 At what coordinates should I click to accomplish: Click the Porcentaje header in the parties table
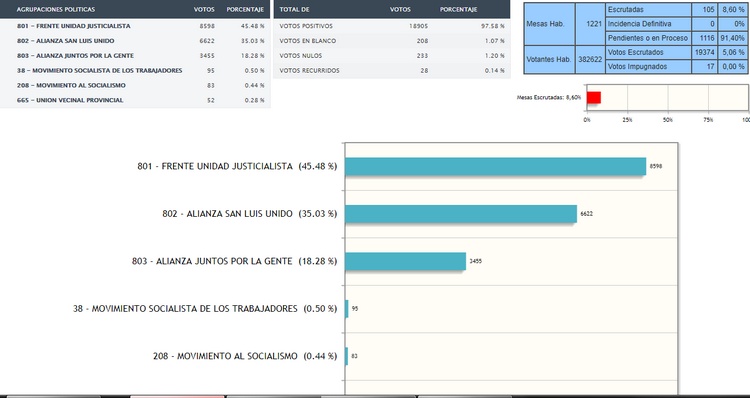(x=245, y=9)
